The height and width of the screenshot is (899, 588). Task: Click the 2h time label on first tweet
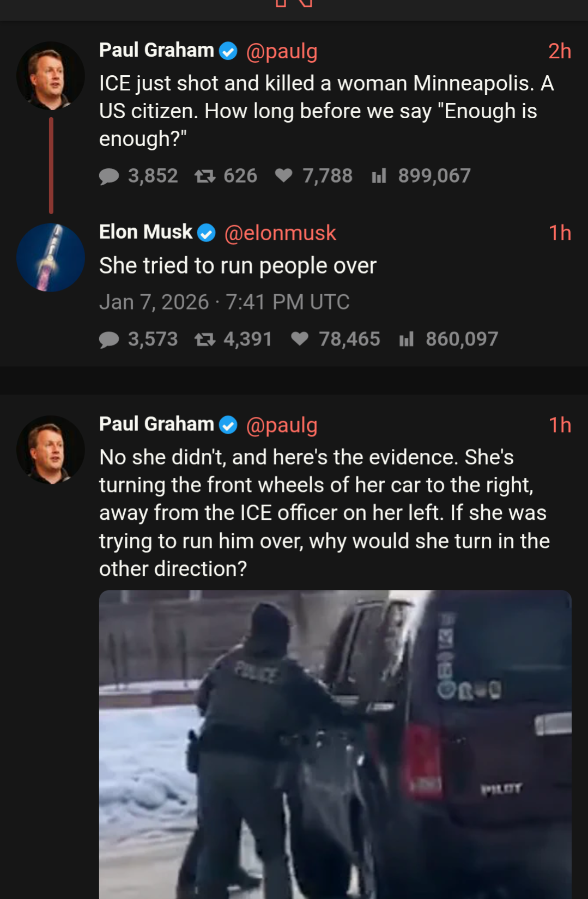click(x=559, y=51)
